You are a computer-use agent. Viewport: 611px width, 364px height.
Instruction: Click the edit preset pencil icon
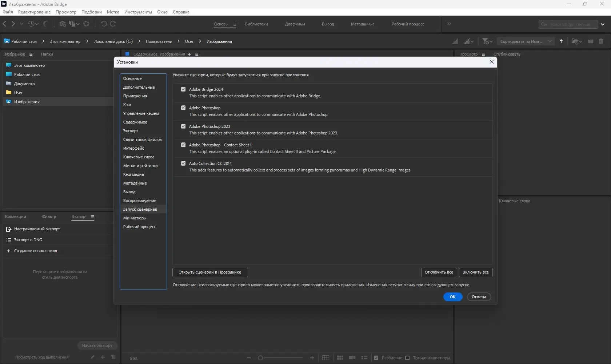pos(93,357)
